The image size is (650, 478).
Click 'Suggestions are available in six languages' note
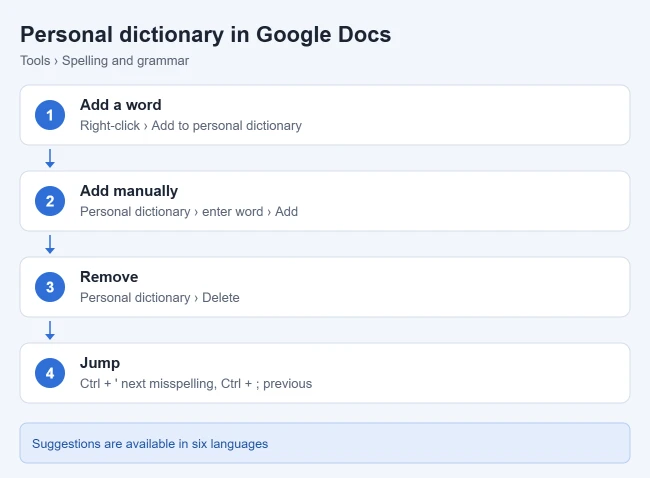click(325, 443)
